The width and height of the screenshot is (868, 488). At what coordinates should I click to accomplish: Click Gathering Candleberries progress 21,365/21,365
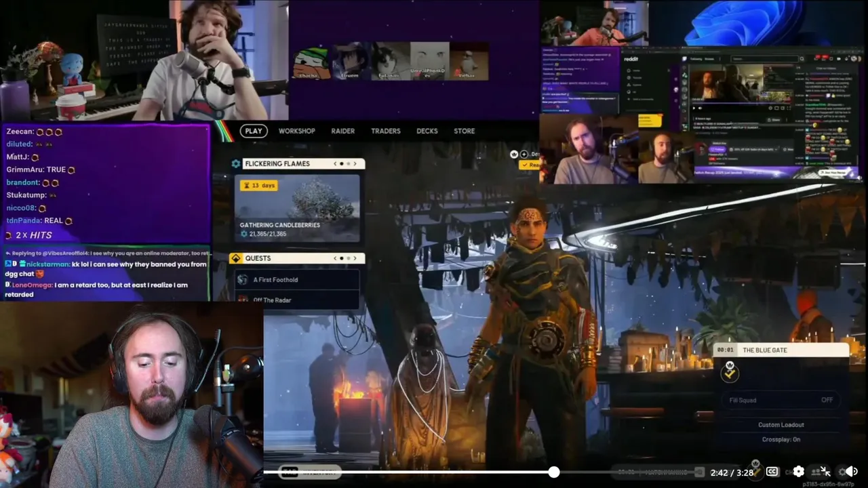click(x=268, y=234)
